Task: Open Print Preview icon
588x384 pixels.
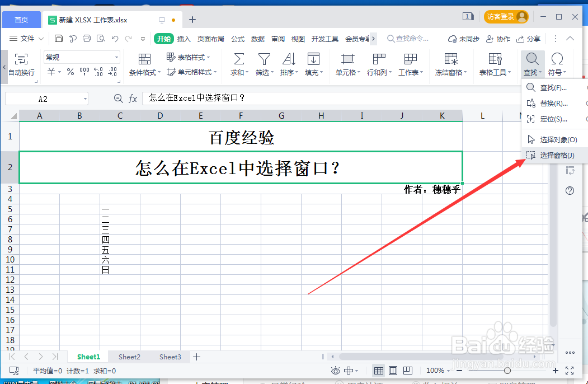Action: click(x=101, y=38)
